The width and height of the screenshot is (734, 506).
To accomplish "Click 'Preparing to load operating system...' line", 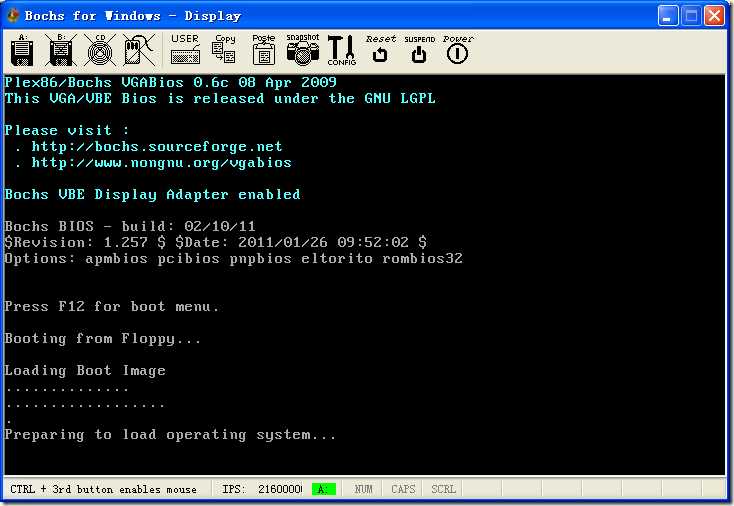I will coord(170,434).
